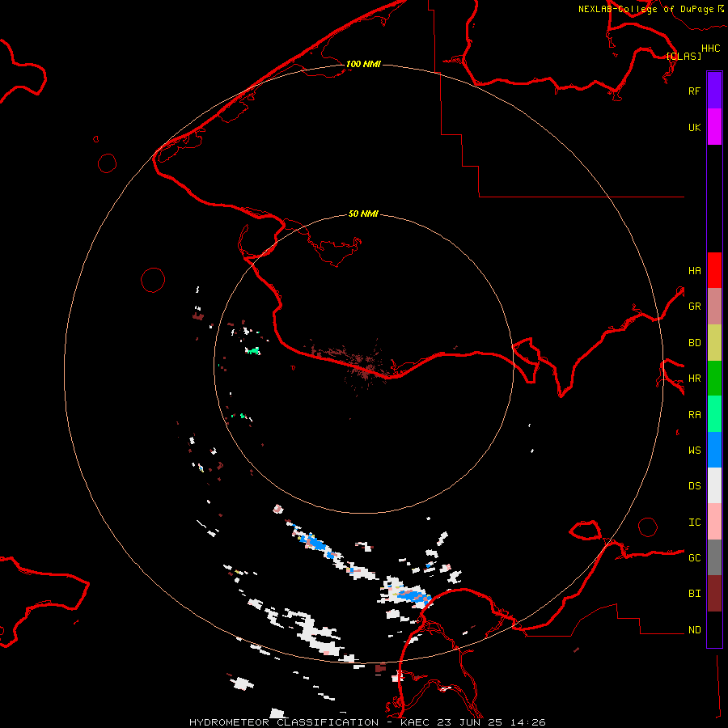Select the yellow BD legend color swatch
Viewport: 728px width, 728px height.
tap(714, 343)
